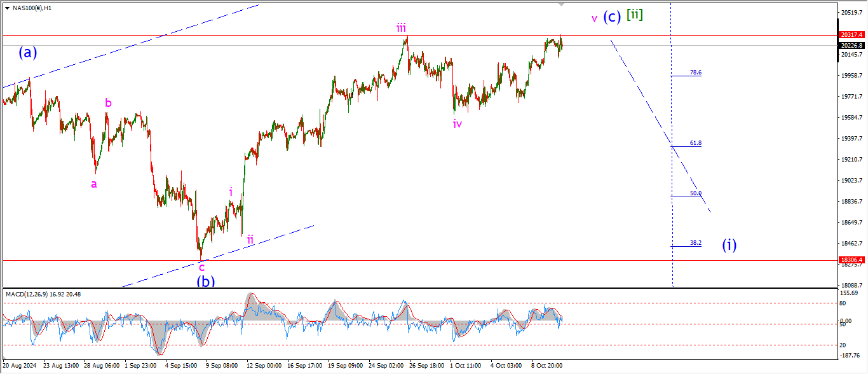The width and height of the screenshot is (868, 374).
Task: Click the magenta iii wave label
Action: click(402, 27)
